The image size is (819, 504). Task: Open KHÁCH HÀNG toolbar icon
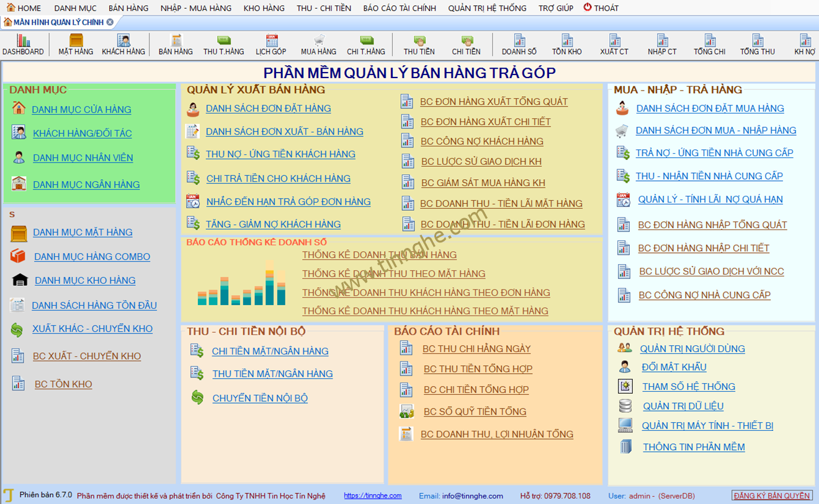(x=123, y=45)
